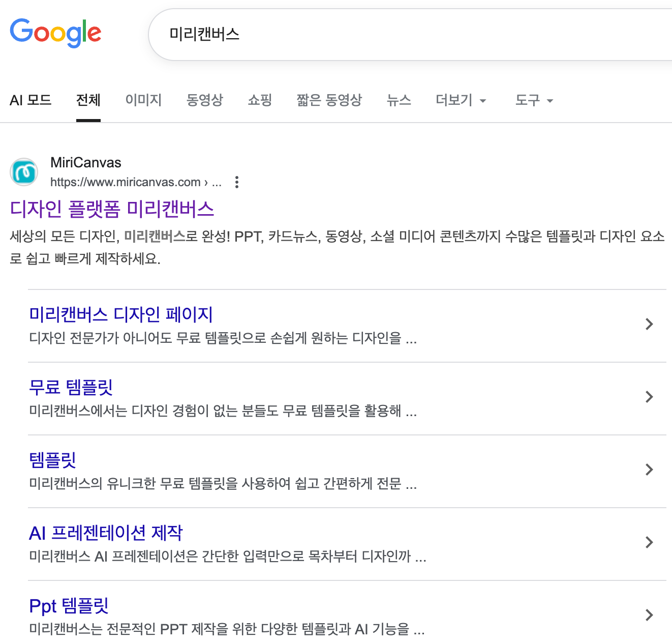Click description 미리캔버스는 전문적인 PPT 제작을 위한

(227, 629)
